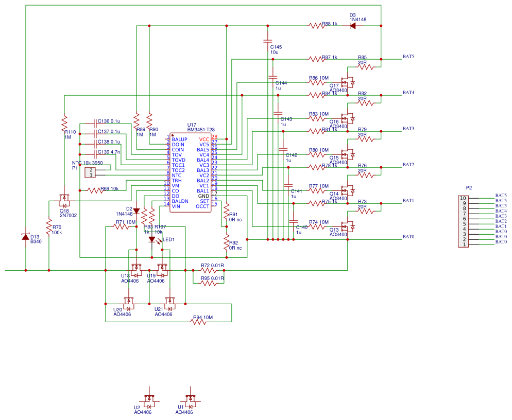The height and width of the screenshot is (420, 512).
Task: Select the P2 ten-pin connector body
Action: pyautogui.click(x=464, y=222)
